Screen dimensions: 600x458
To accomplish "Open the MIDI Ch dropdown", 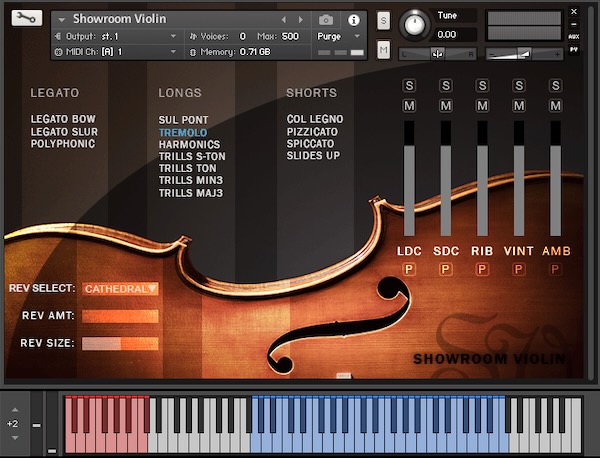I will pyautogui.click(x=173, y=52).
